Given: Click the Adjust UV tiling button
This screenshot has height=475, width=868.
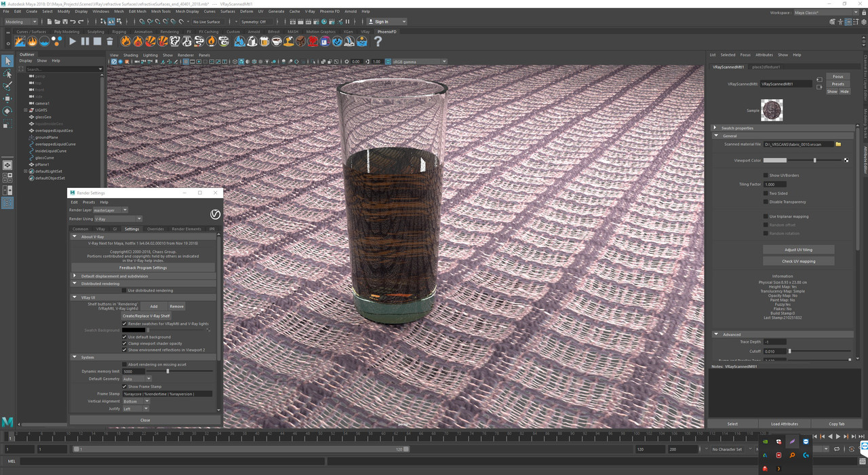Looking at the screenshot, I should tap(799, 250).
